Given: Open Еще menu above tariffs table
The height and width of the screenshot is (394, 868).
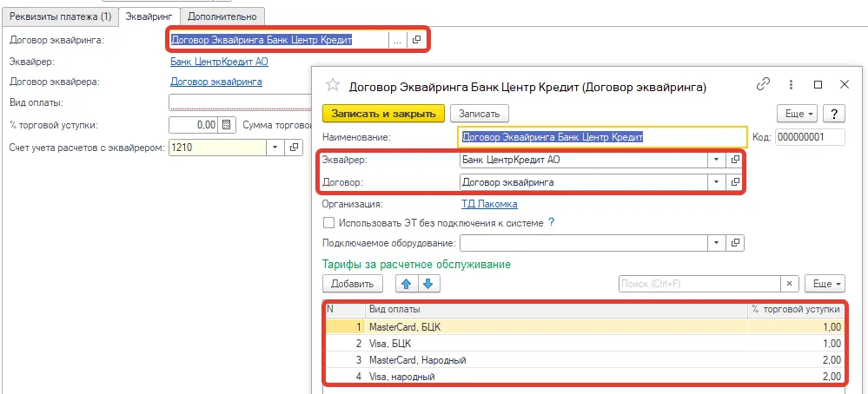Looking at the screenshot, I should 825,284.
